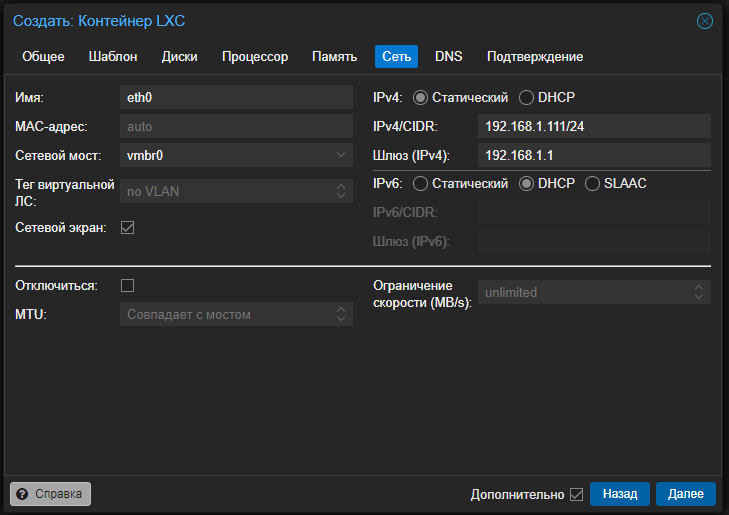Select IPv4 DHCP radio button

tap(526, 98)
